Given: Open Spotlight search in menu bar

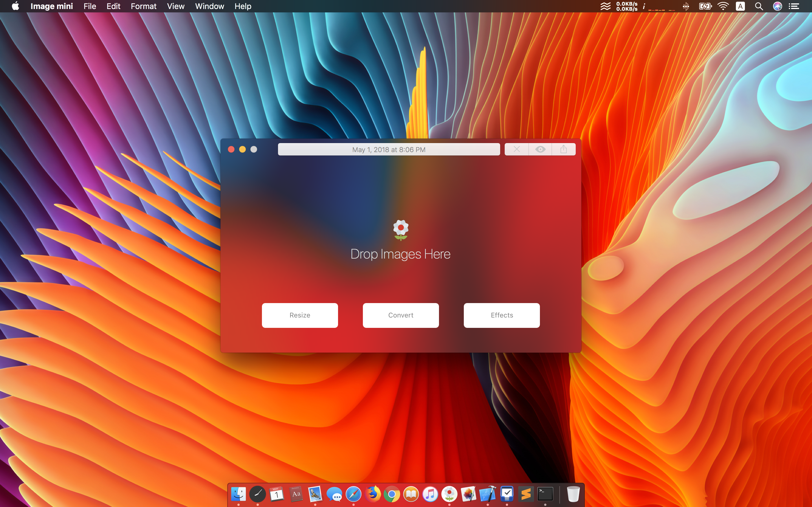Looking at the screenshot, I should tap(759, 6).
